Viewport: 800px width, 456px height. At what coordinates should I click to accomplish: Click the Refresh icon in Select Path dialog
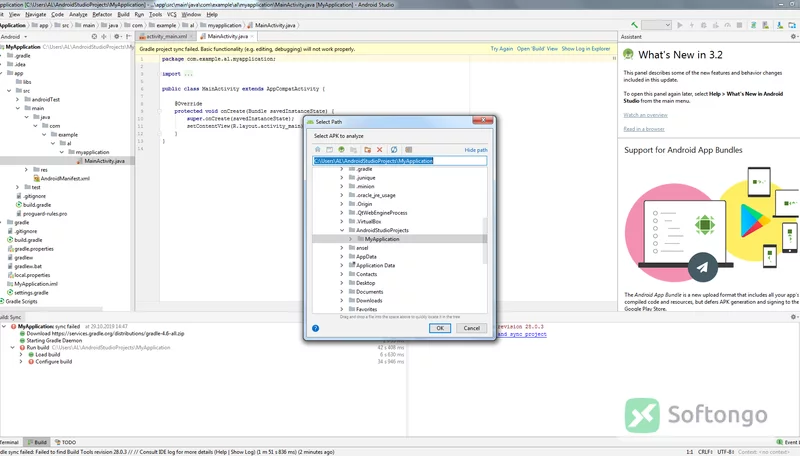point(394,149)
